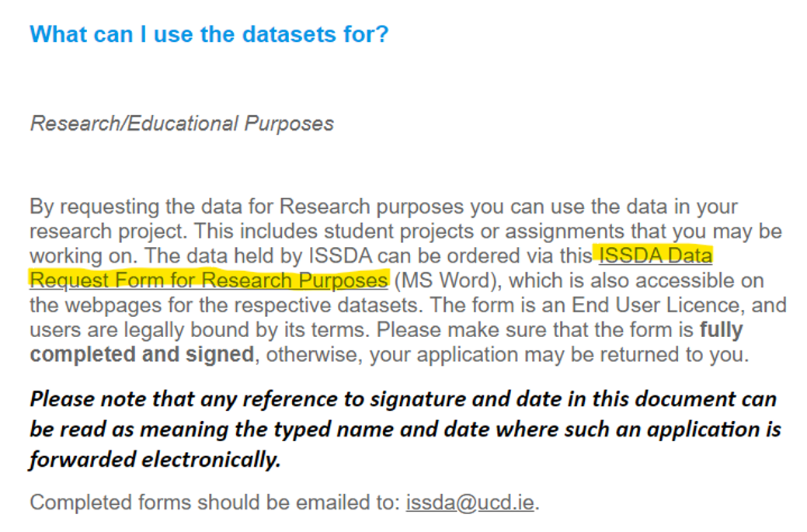Click the 'What can I use the datasets for?' heading

[209, 34]
